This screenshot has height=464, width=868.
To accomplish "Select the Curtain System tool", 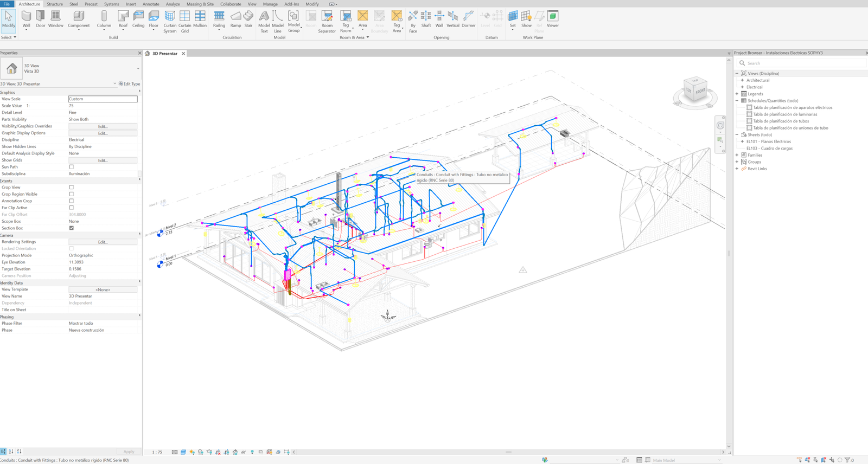I will 170,22.
